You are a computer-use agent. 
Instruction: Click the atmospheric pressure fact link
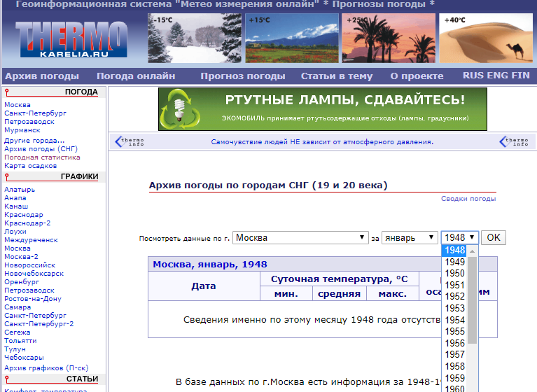[322, 141]
